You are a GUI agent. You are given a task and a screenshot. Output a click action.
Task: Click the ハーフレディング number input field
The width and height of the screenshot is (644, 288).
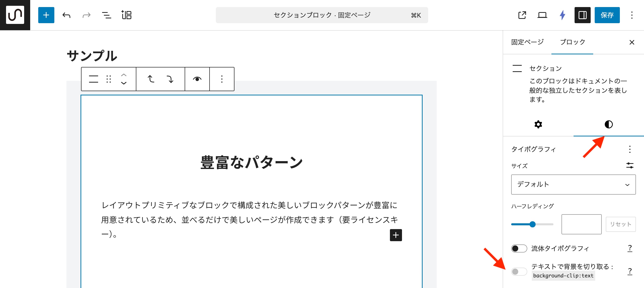pyautogui.click(x=581, y=224)
